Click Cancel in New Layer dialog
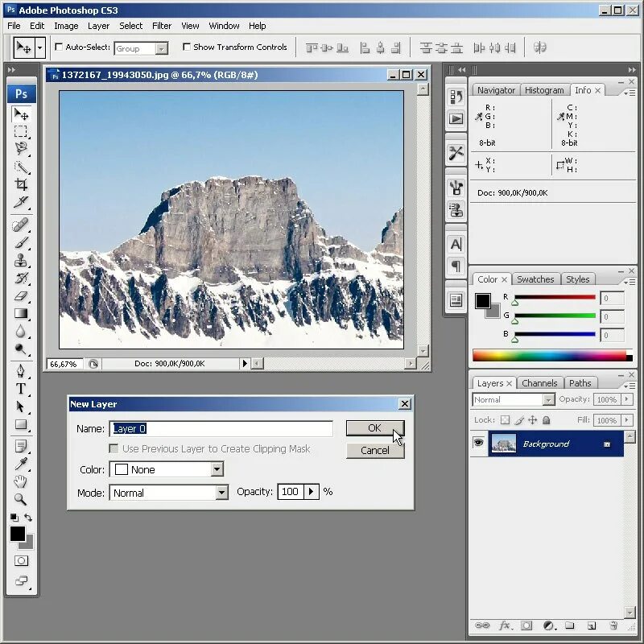 pos(375,451)
